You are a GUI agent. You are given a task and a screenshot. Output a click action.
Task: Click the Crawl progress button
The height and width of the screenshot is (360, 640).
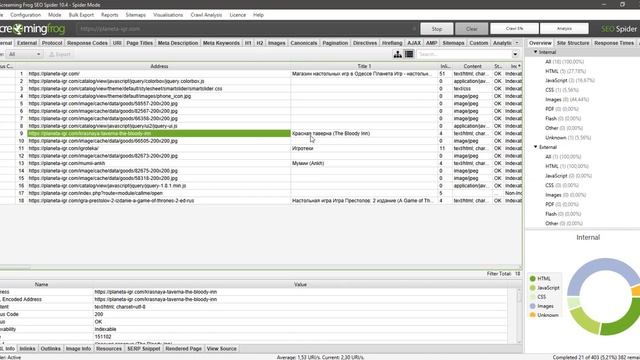tap(514, 29)
